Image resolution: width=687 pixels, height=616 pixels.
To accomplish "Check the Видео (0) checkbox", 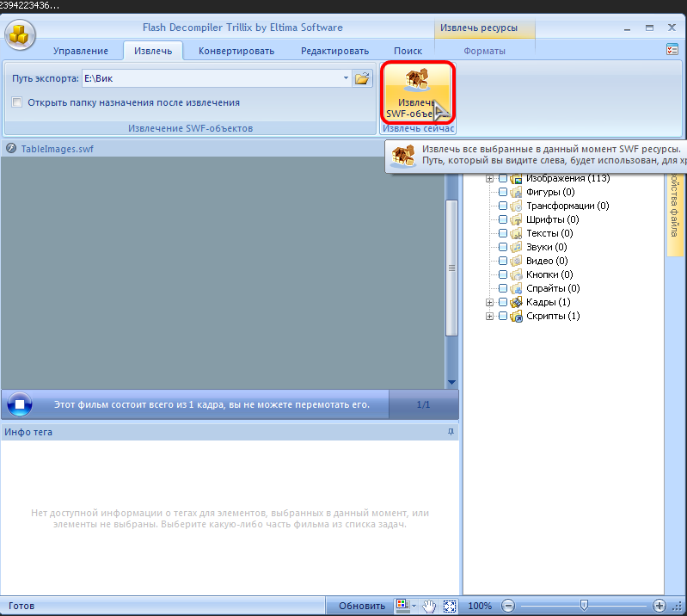I will pyautogui.click(x=503, y=261).
